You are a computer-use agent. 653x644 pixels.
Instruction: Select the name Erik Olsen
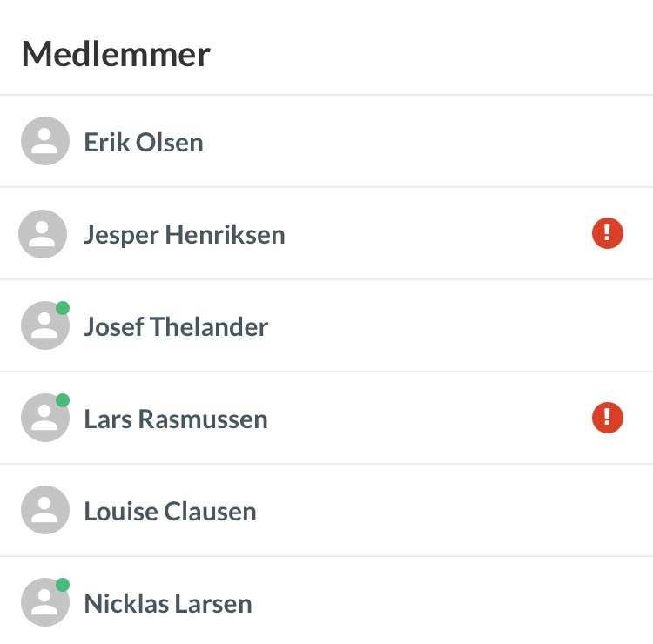coord(144,142)
